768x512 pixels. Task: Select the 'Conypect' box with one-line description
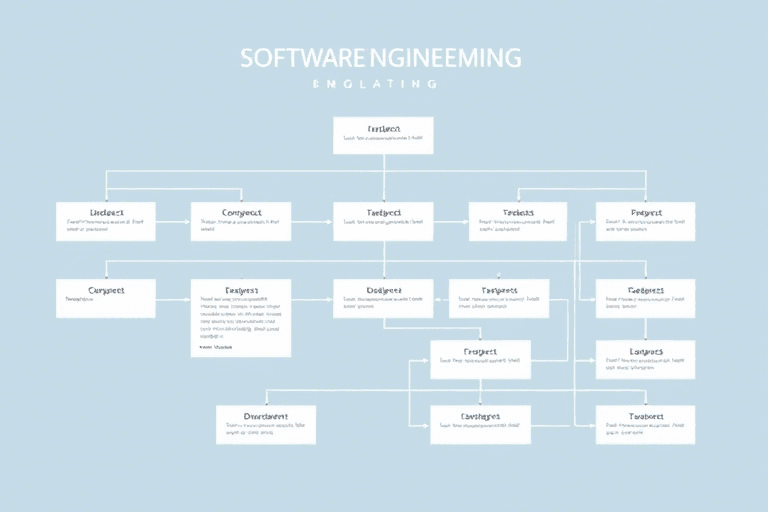(x=106, y=297)
